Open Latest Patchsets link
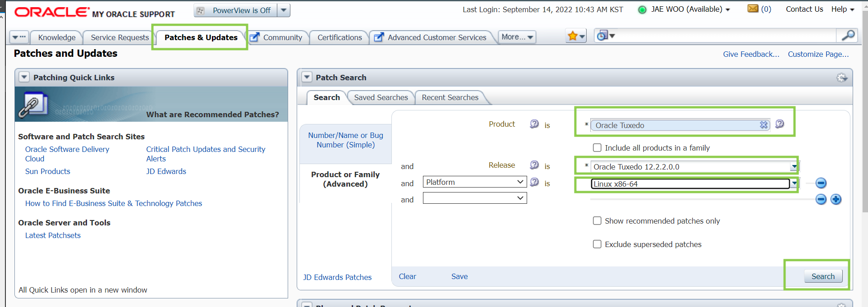 click(53, 235)
